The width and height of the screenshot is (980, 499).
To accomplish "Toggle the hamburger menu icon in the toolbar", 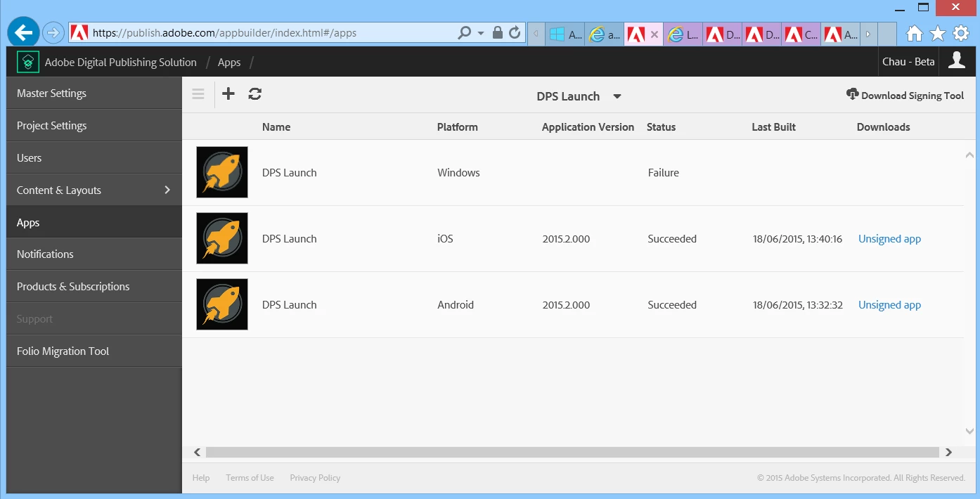I will click(198, 94).
